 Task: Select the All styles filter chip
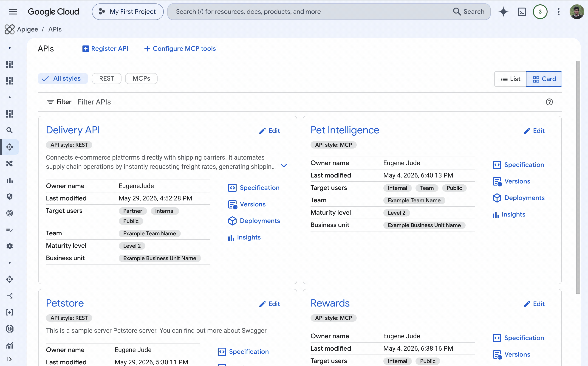click(63, 79)
